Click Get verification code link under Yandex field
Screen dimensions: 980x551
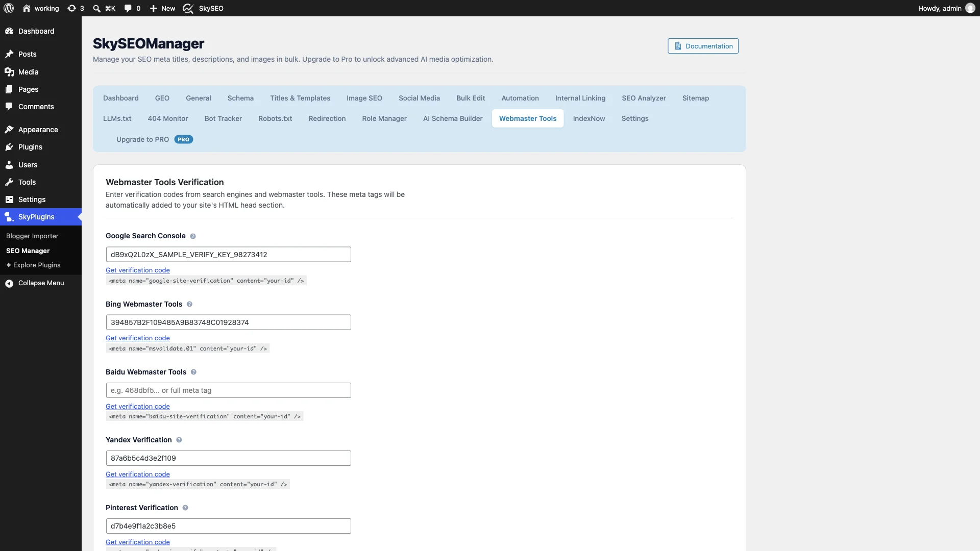click(x=138, y=474)
